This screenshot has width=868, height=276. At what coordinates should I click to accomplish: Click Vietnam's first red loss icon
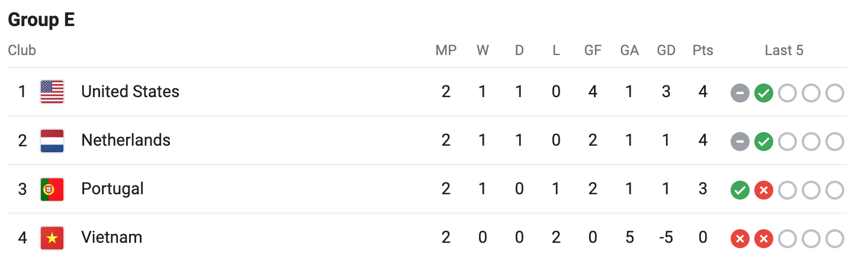click(740, 239)
